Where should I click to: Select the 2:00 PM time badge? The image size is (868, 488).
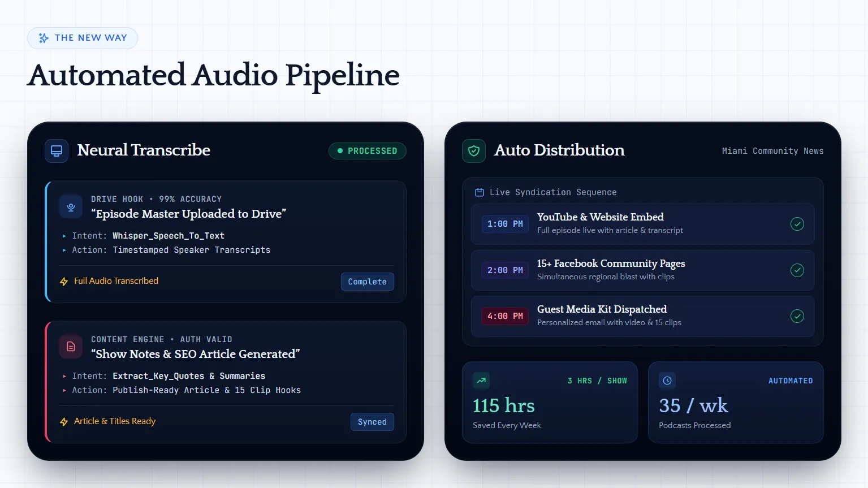pyautogui.click(x=505, y=270)
